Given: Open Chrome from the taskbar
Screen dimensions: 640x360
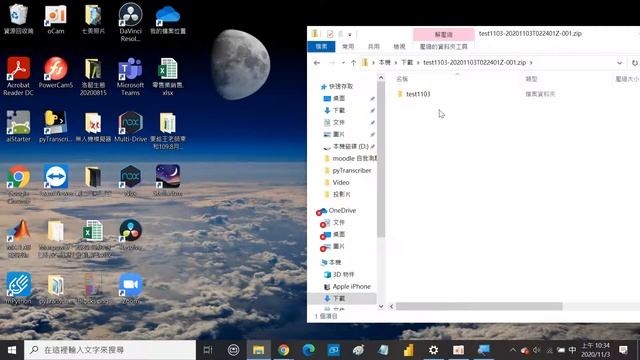Looking at the screenshot, I should tap(284, 350).
